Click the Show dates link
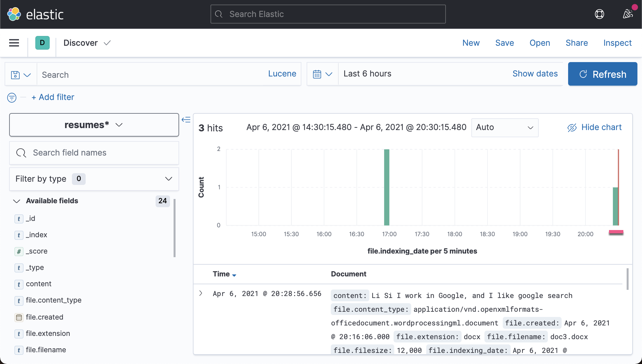The height and width of the screenshot is (364, 642). [x=535, y=74]
